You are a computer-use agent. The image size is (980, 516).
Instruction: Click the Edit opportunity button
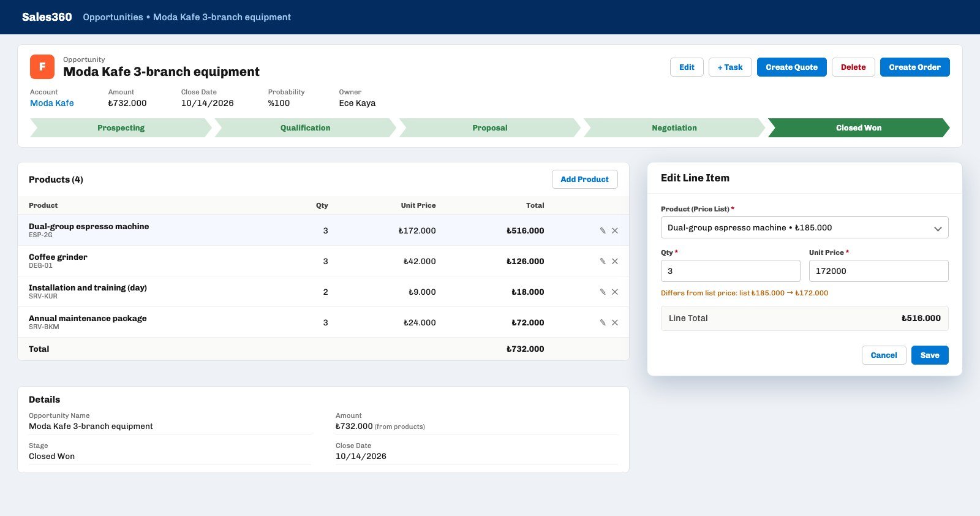click(x=687, y=67)
